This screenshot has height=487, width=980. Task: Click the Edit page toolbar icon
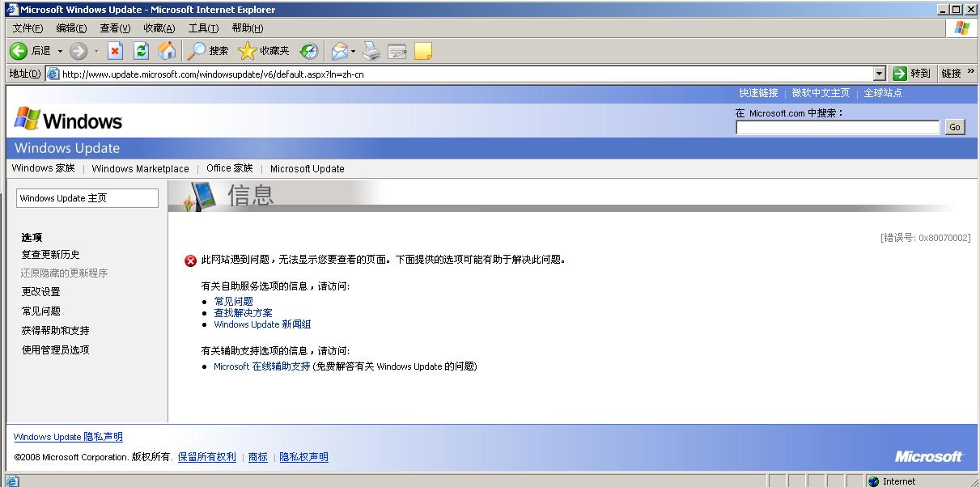tap(397, 51)
